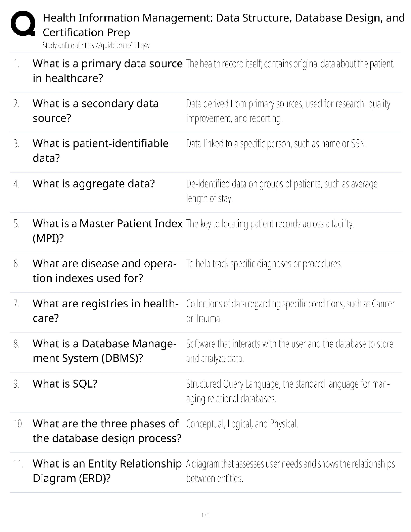Open the quizlet.com study link
The width and height of the screenshot is (411, 532).
click(96, 46)
